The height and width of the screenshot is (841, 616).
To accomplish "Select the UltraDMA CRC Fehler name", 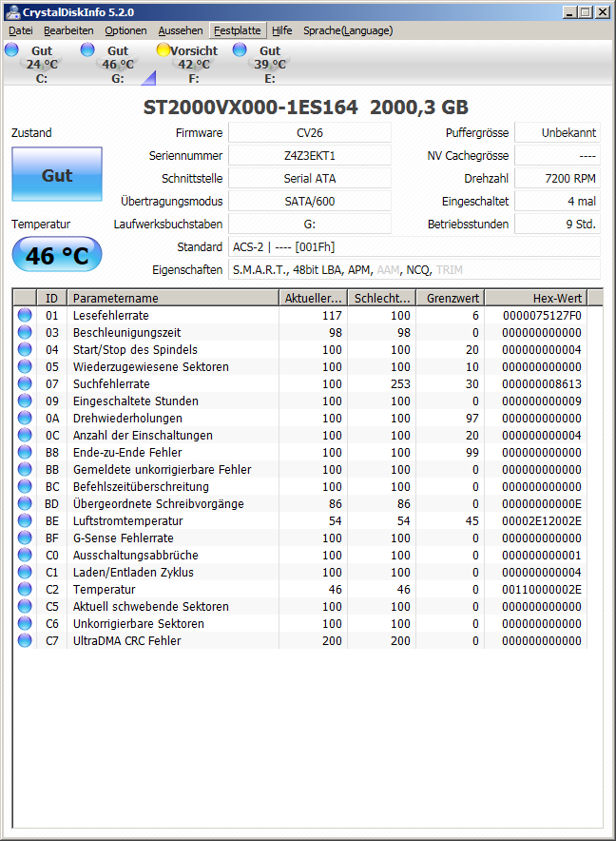I will coord(127,641).
